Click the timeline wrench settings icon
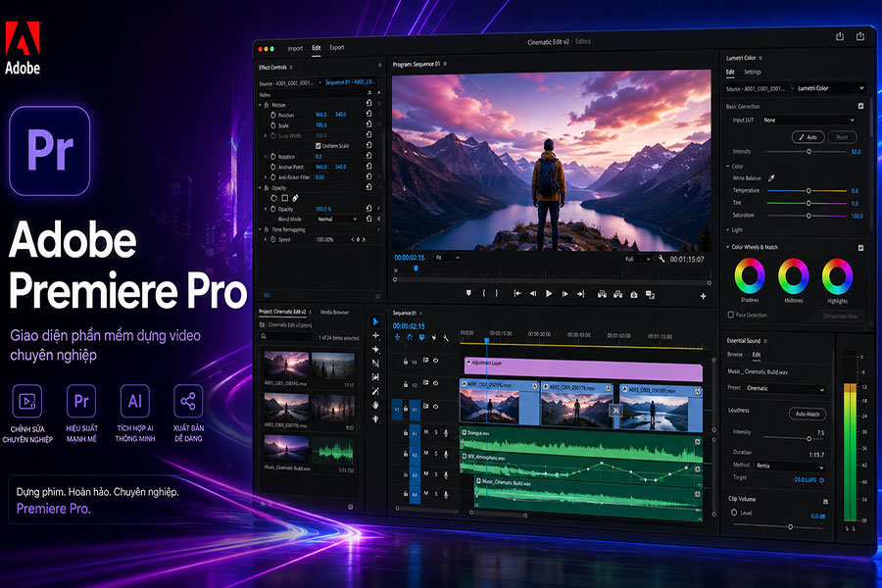Viewport: 882px width, 588px height. [446, 337]
